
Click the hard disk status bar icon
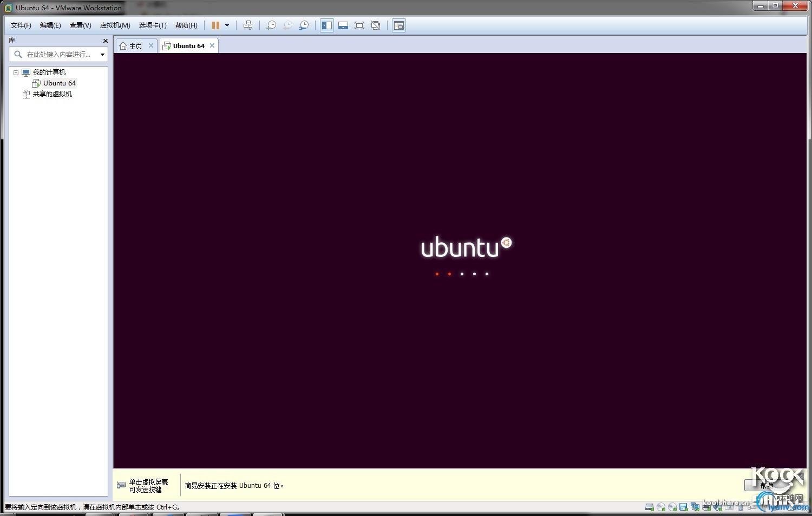[x=649, y=507]
